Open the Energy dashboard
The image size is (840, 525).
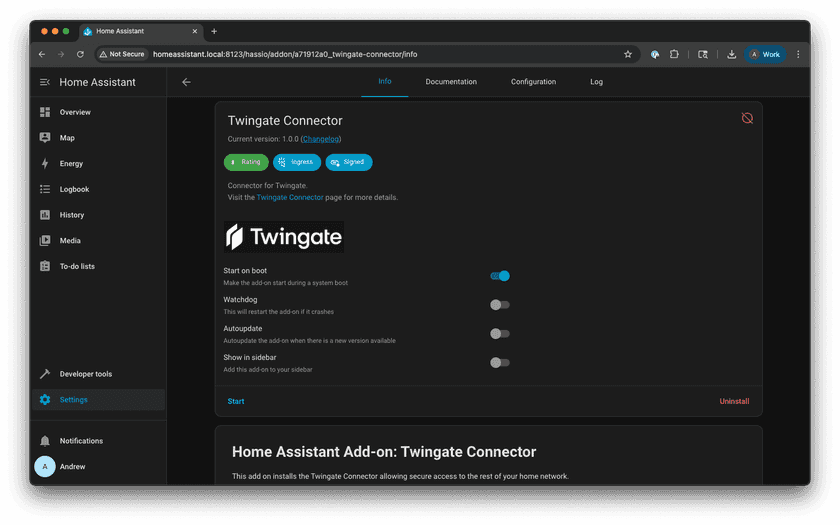(x=71, y=164)
